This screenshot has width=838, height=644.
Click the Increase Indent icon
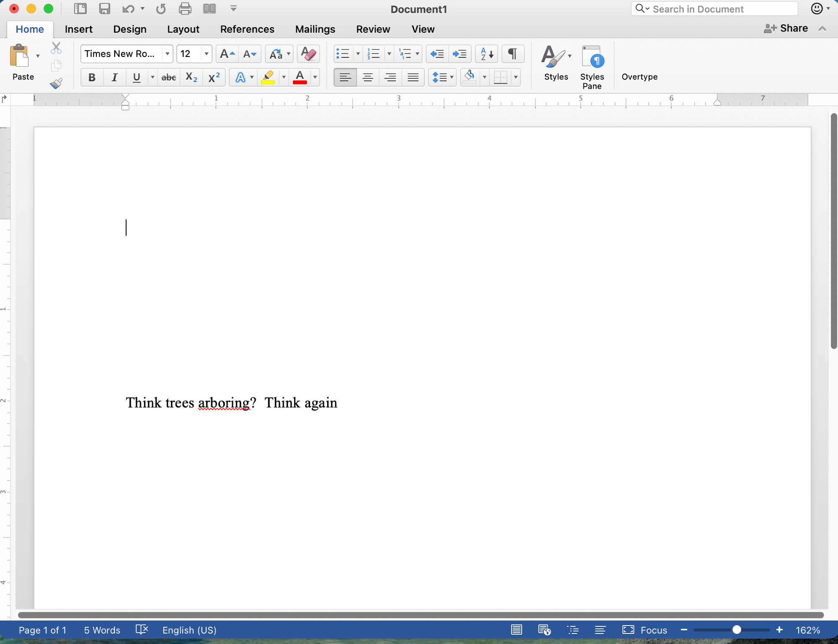tap(460, 54)
